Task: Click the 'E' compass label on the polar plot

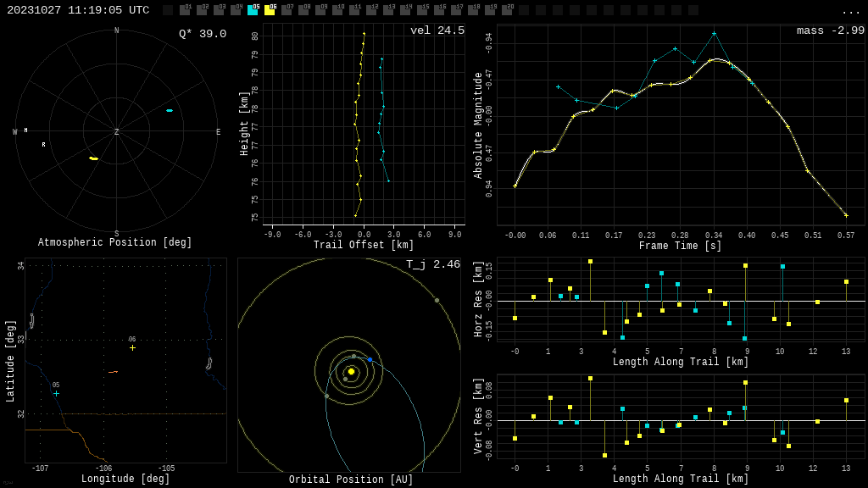Action: (x=218, y=131)
